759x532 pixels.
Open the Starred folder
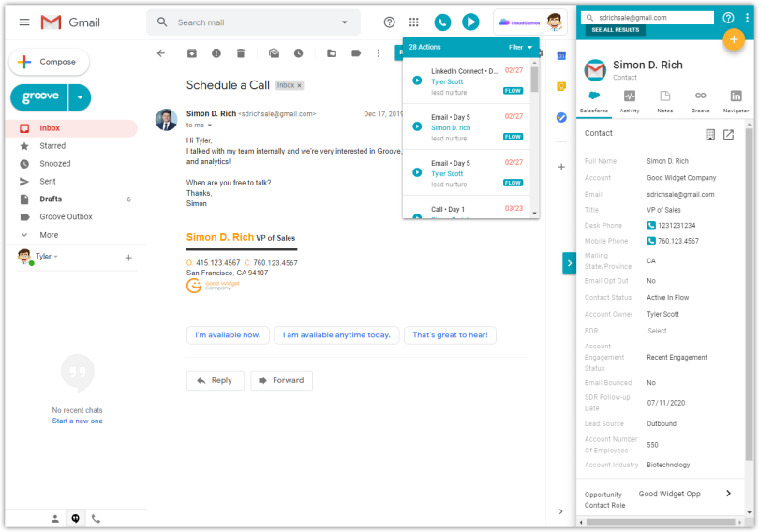coord(71,146)
